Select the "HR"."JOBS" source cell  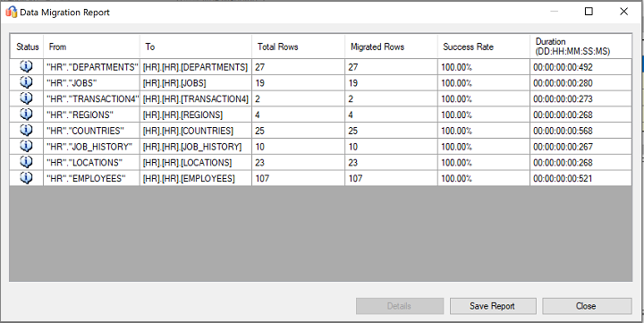(91, 83)
